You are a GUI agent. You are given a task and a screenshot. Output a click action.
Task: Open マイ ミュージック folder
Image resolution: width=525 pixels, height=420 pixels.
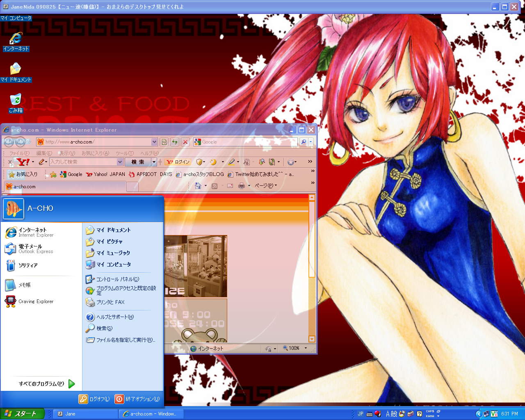[108, 253]
